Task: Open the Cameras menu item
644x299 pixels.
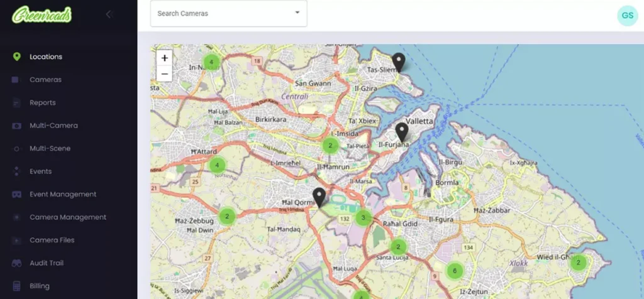Action: tap(45, 80)
